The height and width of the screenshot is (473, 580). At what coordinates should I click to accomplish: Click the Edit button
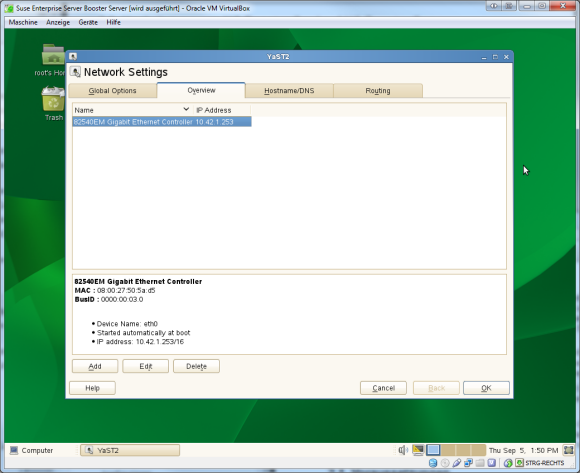146,366
